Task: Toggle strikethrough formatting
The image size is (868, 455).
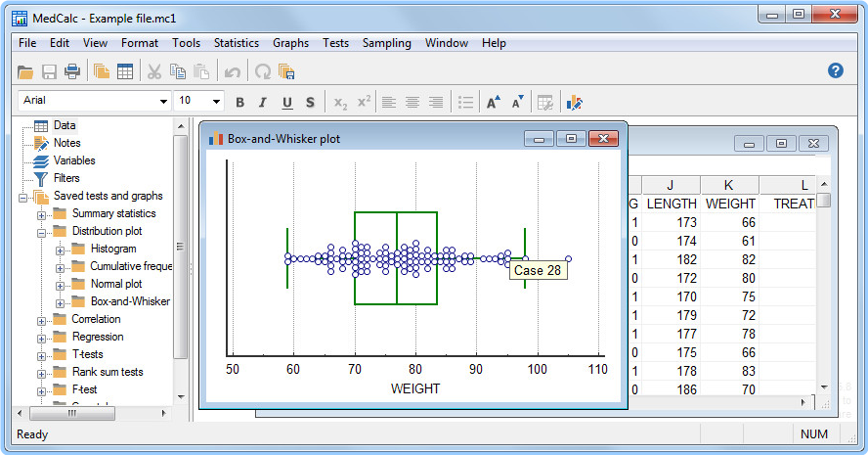Action: pos(310,102)
